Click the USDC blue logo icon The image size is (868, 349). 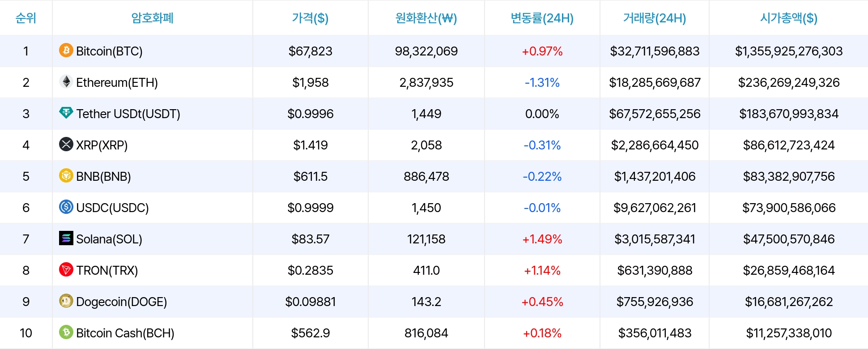[66, 207]
